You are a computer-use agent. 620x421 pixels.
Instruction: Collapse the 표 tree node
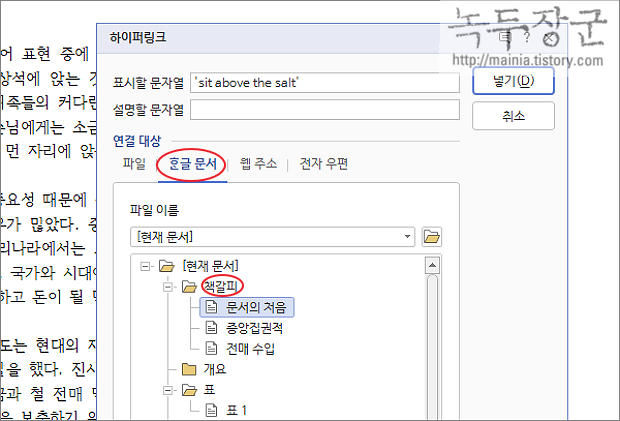click(168, 391)
